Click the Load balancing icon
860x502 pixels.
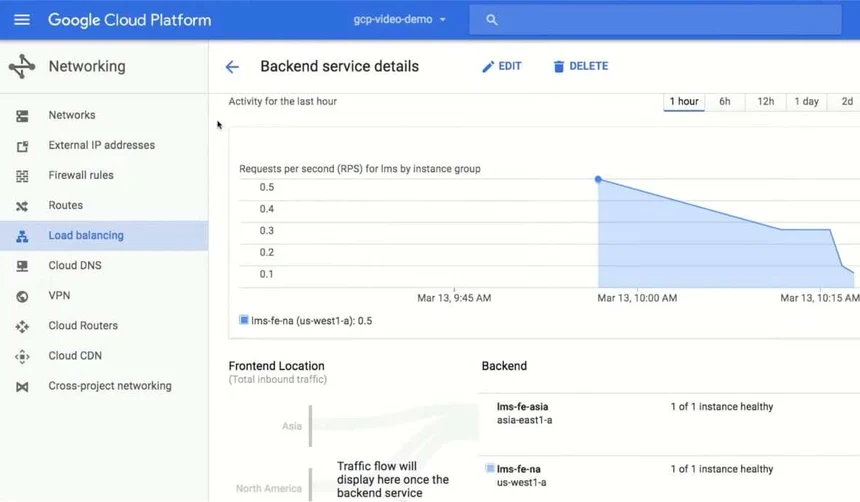pyautogui.click(x=22, y=236)
